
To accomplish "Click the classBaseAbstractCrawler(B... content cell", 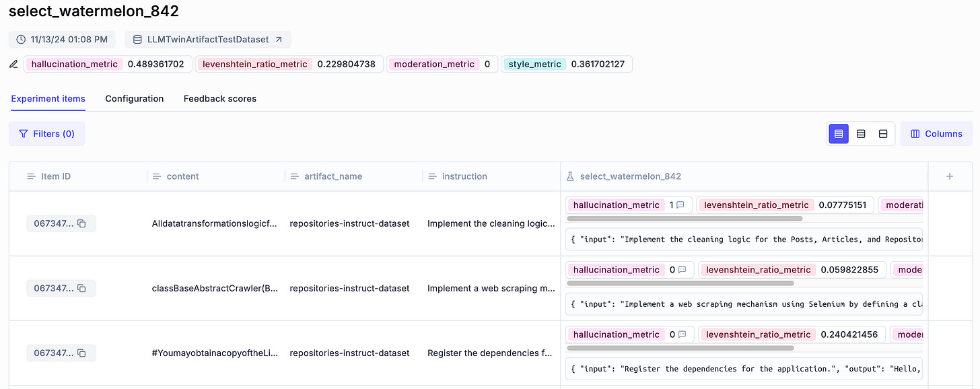I will click(x=215, y=288).
